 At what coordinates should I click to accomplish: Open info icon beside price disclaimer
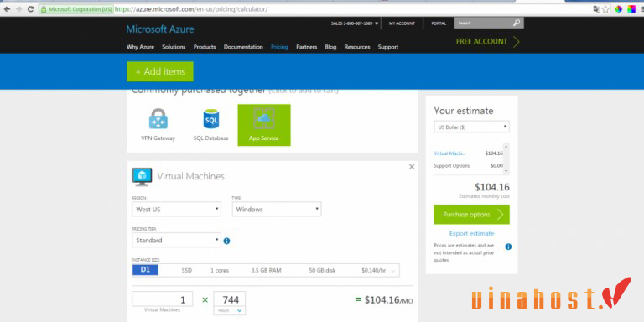[x=508, y=247]
